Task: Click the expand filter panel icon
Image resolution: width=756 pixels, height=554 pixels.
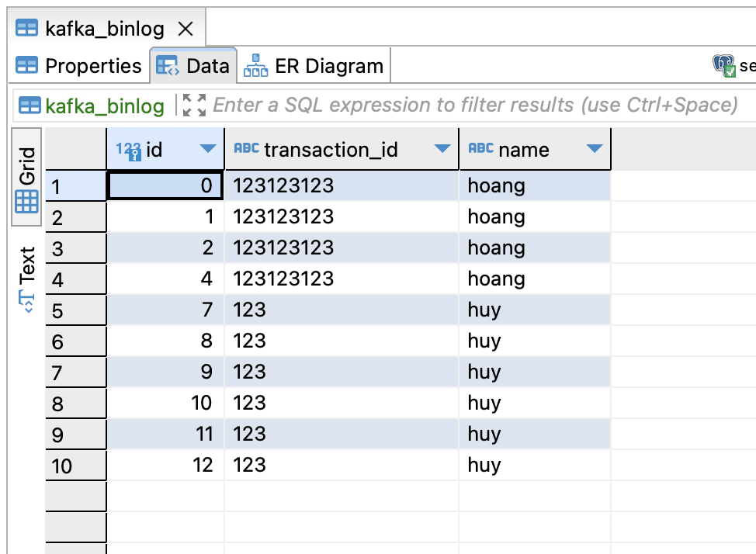Action: click(194, 105)
